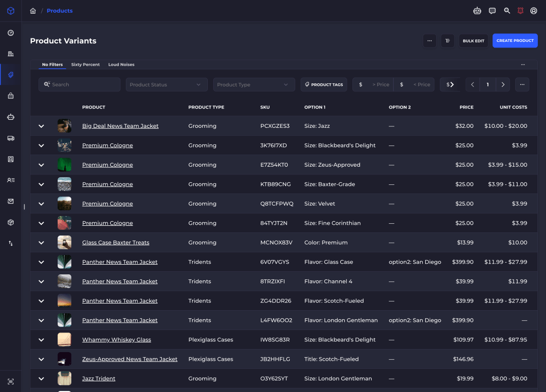Expand the Premium Cologne Q8TCFPWQ row

(41, 204)
